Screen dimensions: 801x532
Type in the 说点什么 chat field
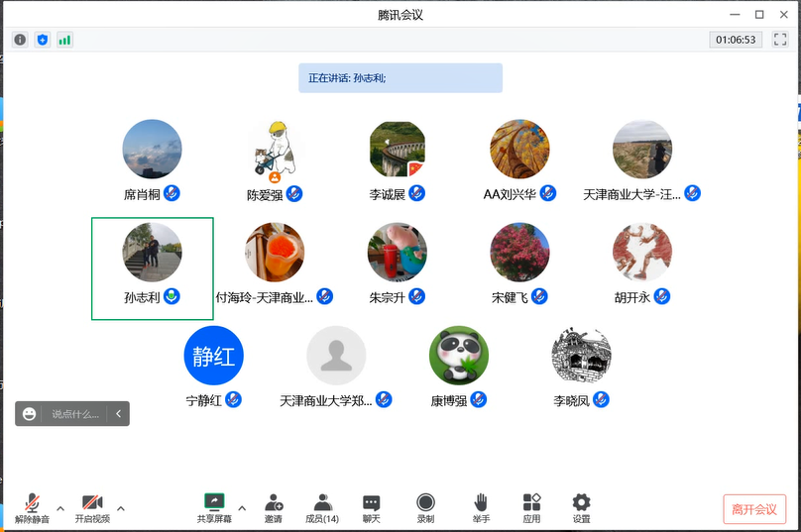pyautogui.click(x=75, y=414)
